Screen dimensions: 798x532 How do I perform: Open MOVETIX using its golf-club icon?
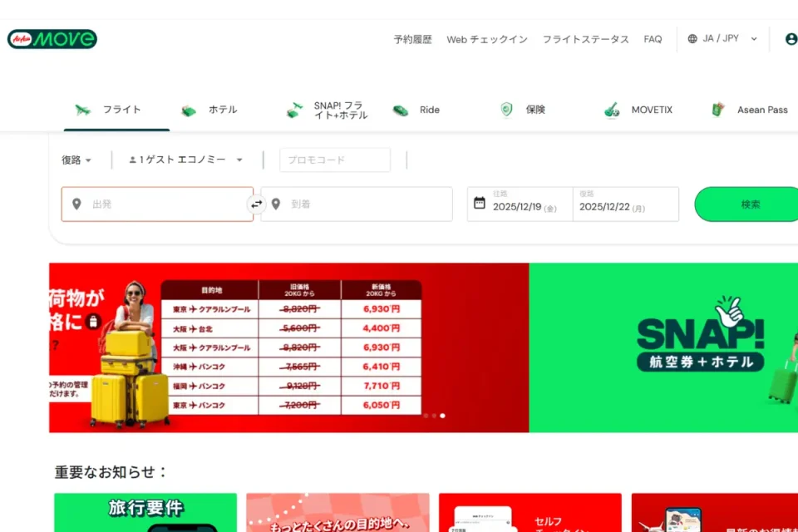coord(610,109)
